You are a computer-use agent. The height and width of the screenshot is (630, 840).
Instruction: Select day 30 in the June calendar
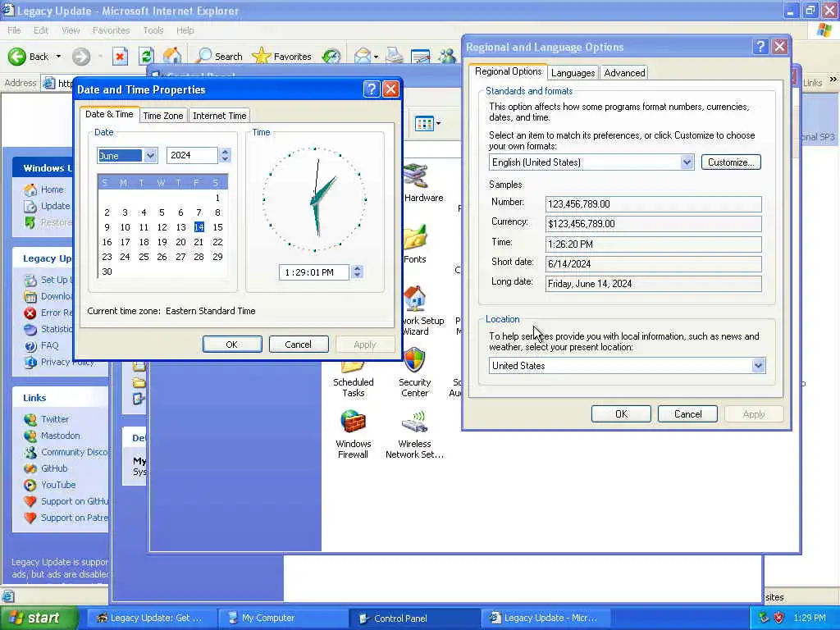[x=107, y=272]
